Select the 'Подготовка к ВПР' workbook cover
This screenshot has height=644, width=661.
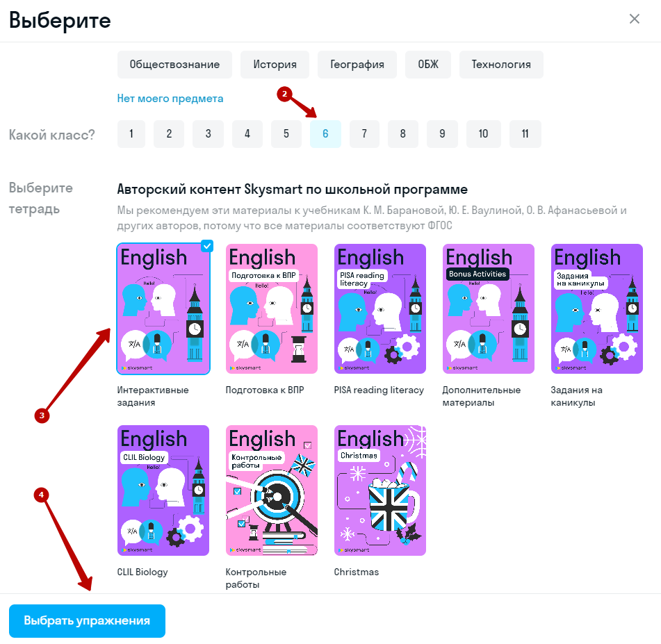(272, 309)
